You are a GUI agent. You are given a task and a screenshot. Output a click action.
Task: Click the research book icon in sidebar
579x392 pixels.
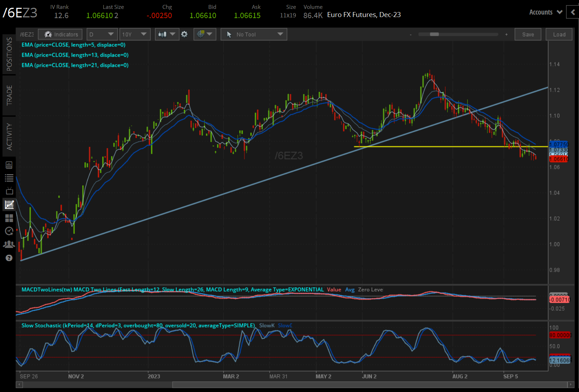(x=9, y=165)
